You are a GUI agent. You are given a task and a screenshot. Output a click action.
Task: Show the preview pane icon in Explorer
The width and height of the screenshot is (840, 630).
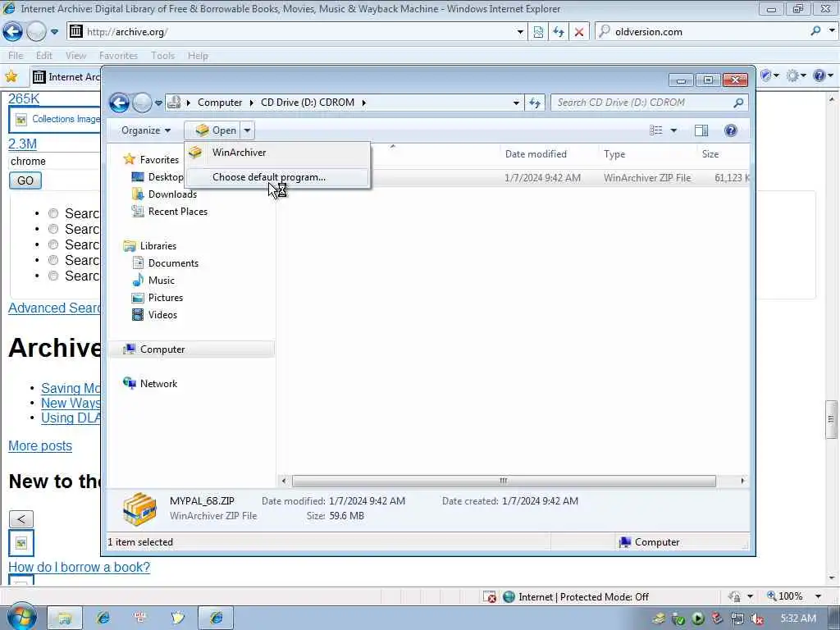pyautogui.click(x=701, y=130)
